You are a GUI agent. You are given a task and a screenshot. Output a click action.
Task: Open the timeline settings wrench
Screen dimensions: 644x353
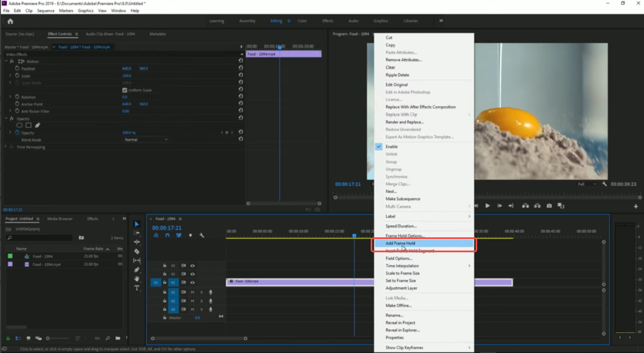pos(202,235)
